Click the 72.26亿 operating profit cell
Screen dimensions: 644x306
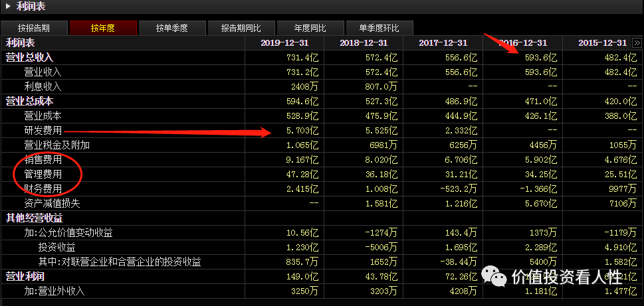(461, 277)
